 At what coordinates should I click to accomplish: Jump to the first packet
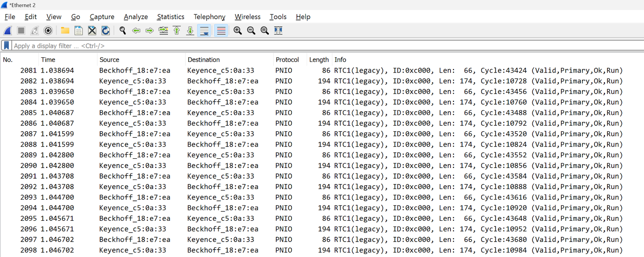pyautogui.click(x=177, y=31)
